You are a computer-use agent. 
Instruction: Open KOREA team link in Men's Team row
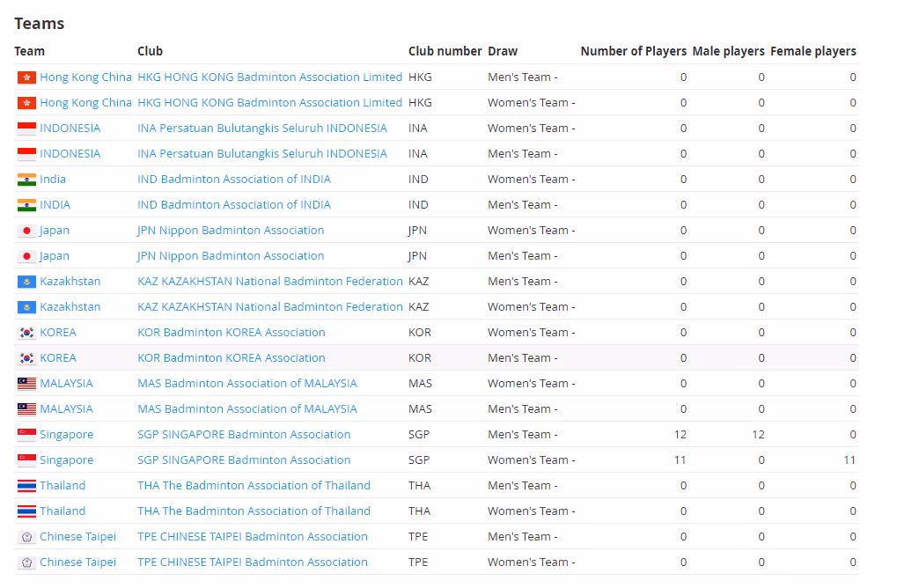pyautogui.click(x=58, y=358)
